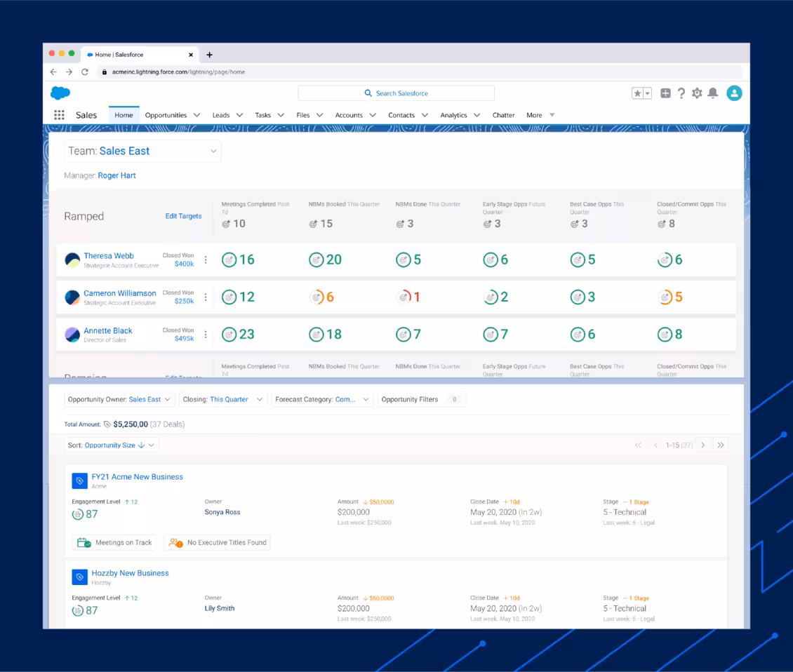Jump to last page of deals
Image resolution: width=793 pixels, height=672 pixels.
coord(721,445)
